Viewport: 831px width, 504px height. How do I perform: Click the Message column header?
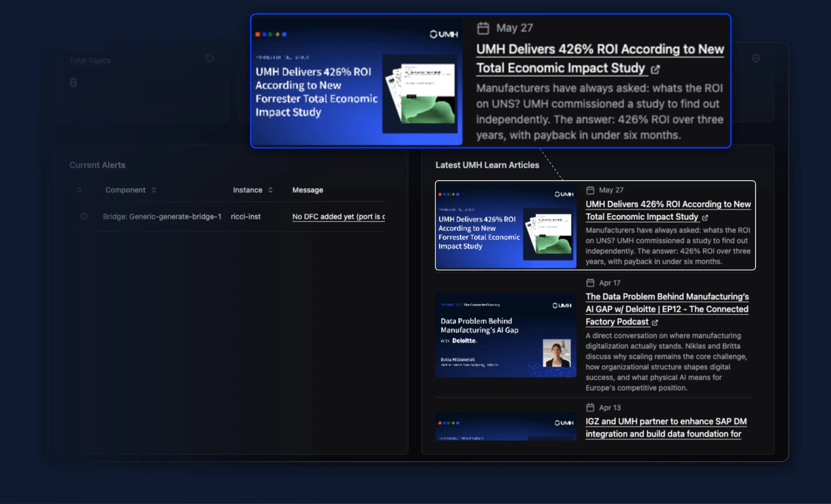click(x=308, y=190)
